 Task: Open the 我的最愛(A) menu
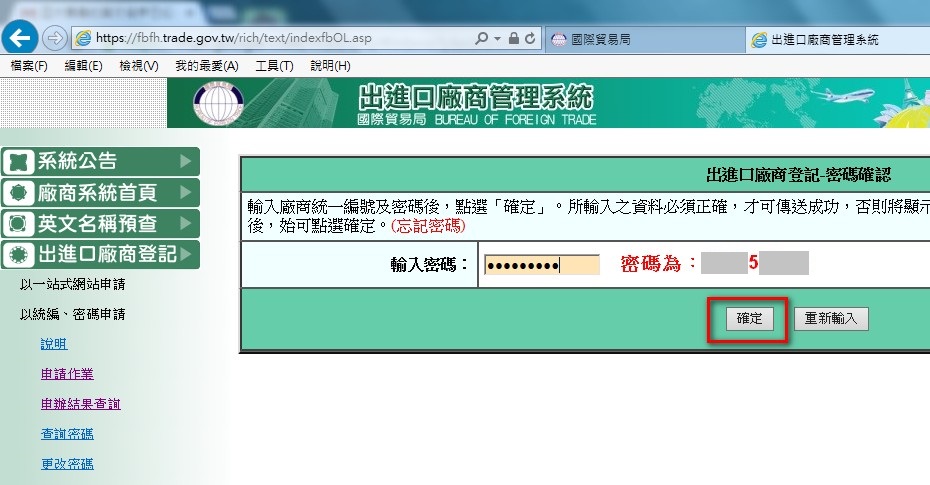[207, 66]
